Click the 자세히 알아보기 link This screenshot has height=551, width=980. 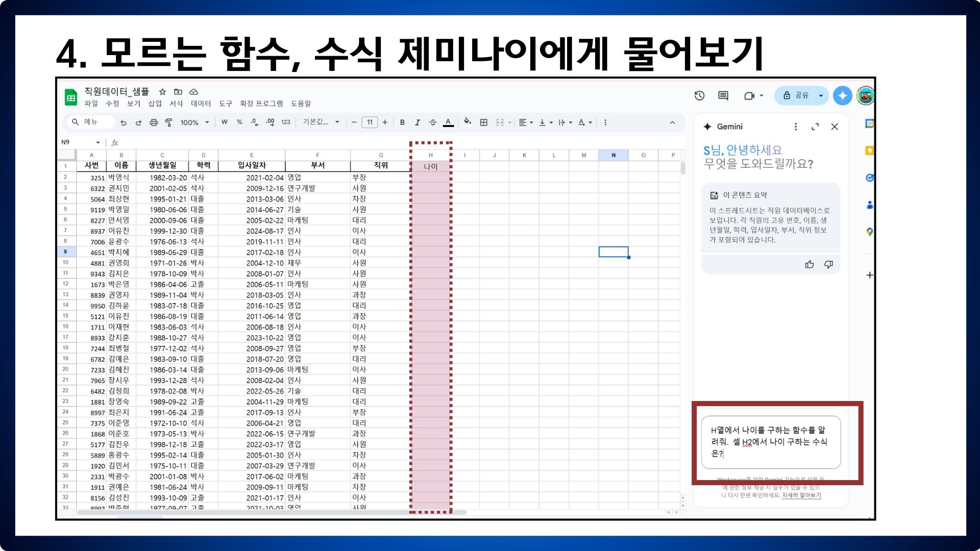(x=801, y=495)
